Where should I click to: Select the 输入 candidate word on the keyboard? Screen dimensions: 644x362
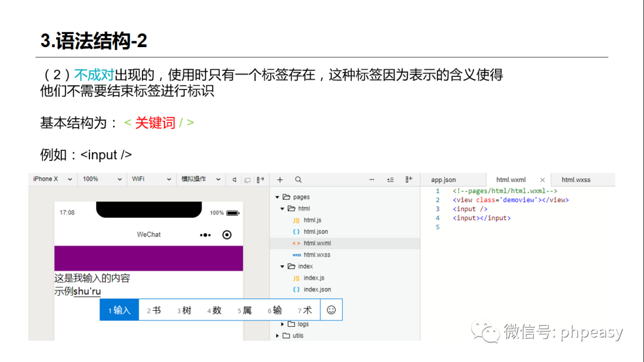click(119, 310)
